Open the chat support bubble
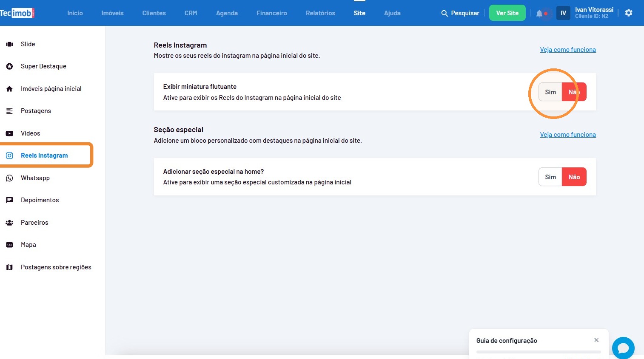Screen dimensions: 644x359 point(623,348)
